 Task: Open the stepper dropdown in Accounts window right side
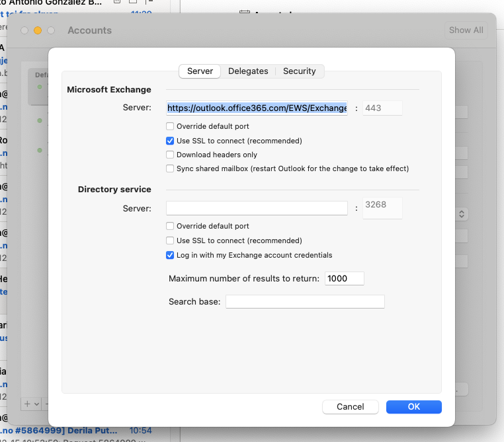(x=462, y=214)
